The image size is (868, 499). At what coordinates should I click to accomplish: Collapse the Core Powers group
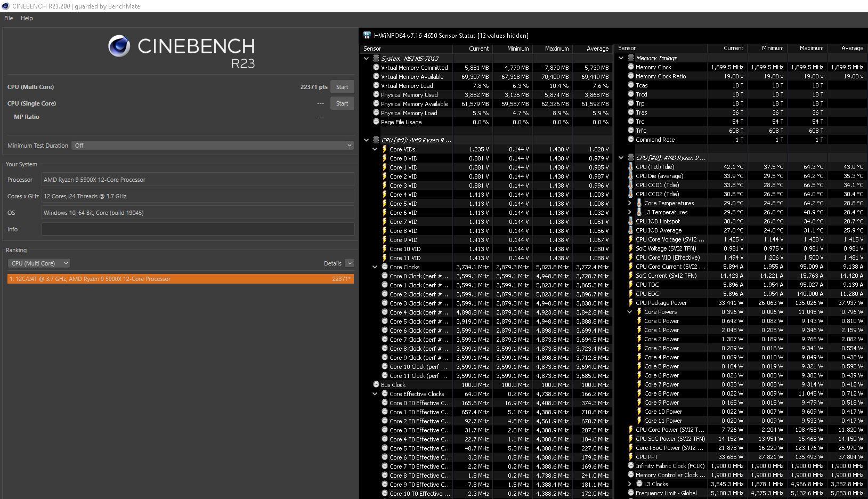(x=629, y=312)
